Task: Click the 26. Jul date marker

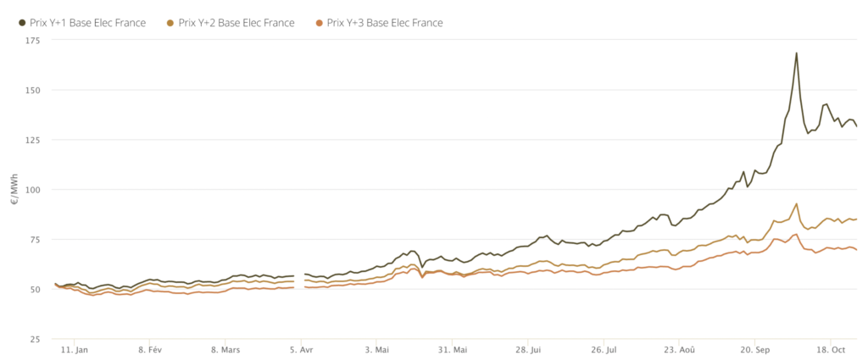Action: (603, 348)
